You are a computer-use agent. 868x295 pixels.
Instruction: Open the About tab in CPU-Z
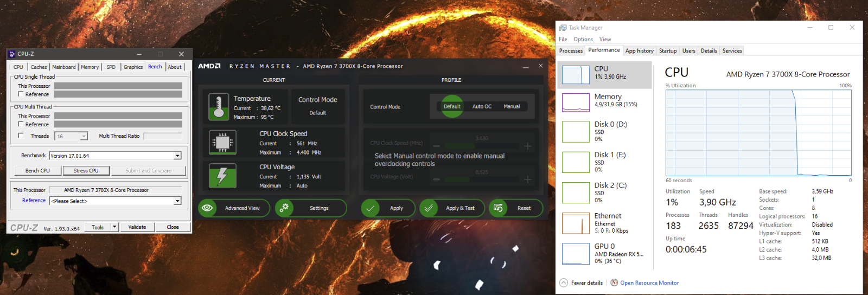click(x=175, y=67)
